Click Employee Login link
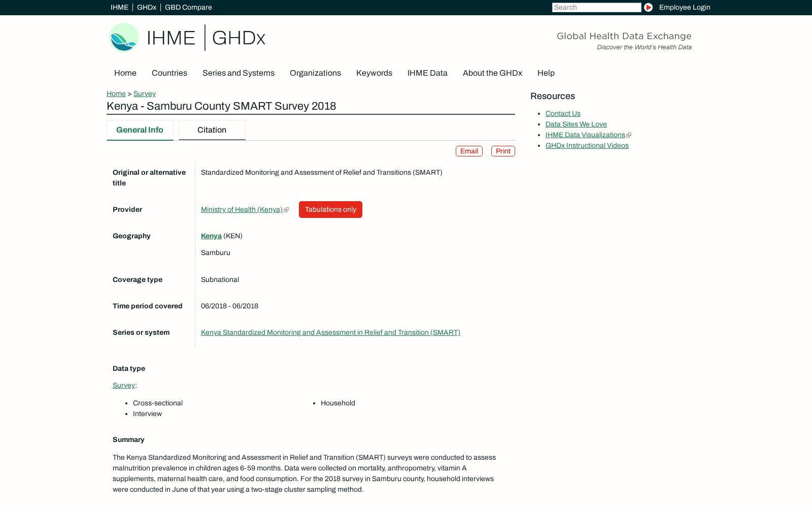 pyautogui.click(x=685, y=7)
